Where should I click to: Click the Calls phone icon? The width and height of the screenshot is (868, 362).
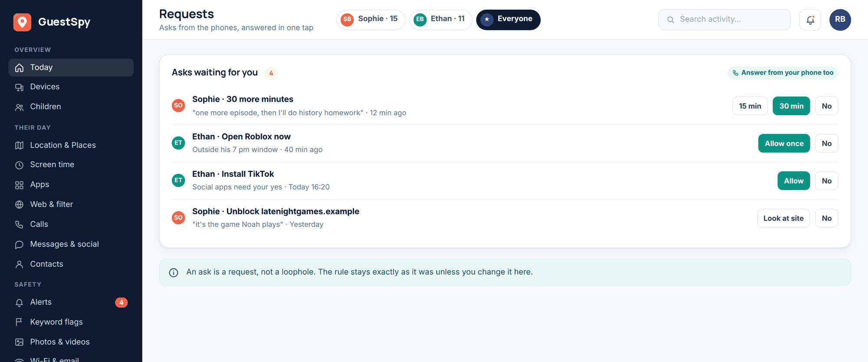(19, 225)
